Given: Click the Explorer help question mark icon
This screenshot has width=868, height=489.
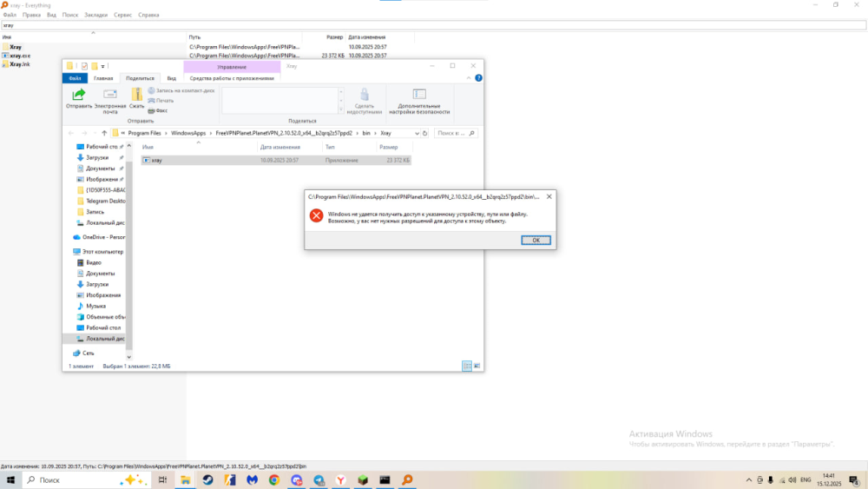Looking at the screenshot, I should (479, 78).
